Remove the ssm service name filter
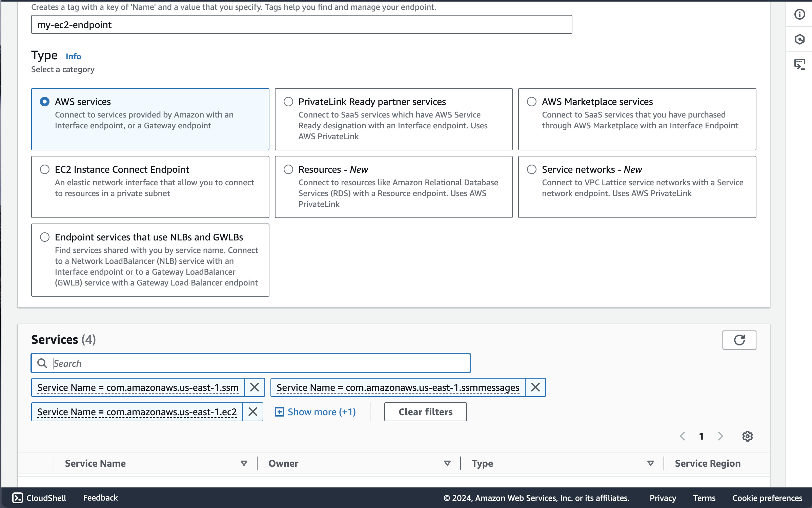This screenshot has width=812, height=508. (254, 387)
